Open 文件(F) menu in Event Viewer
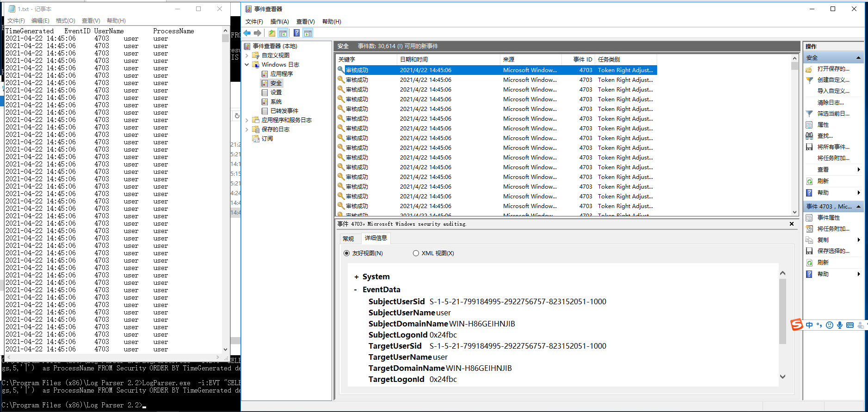The width and height of the screenshot is (868, 412). coord(254,22)
